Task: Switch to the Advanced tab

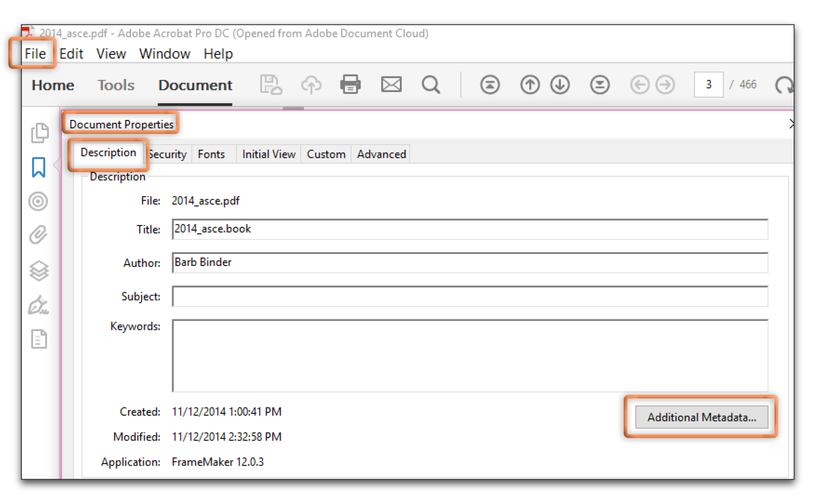Action: coord(381,154)
